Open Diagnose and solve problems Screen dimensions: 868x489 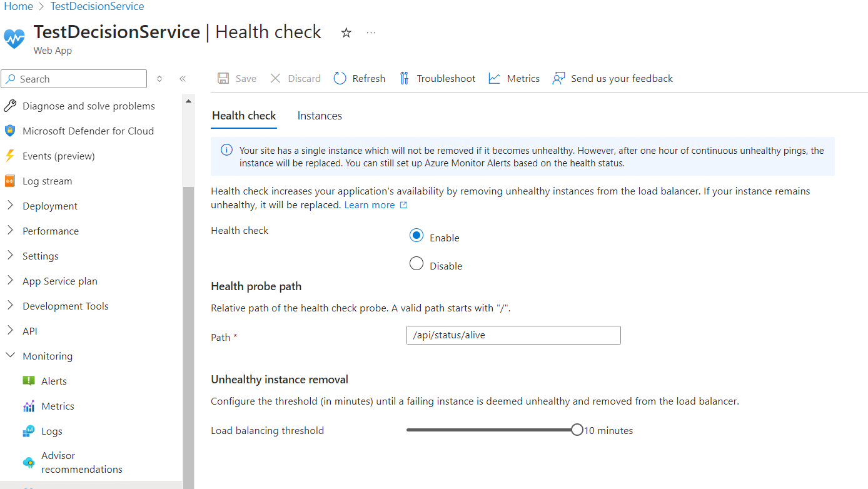[x=88, y=106]
